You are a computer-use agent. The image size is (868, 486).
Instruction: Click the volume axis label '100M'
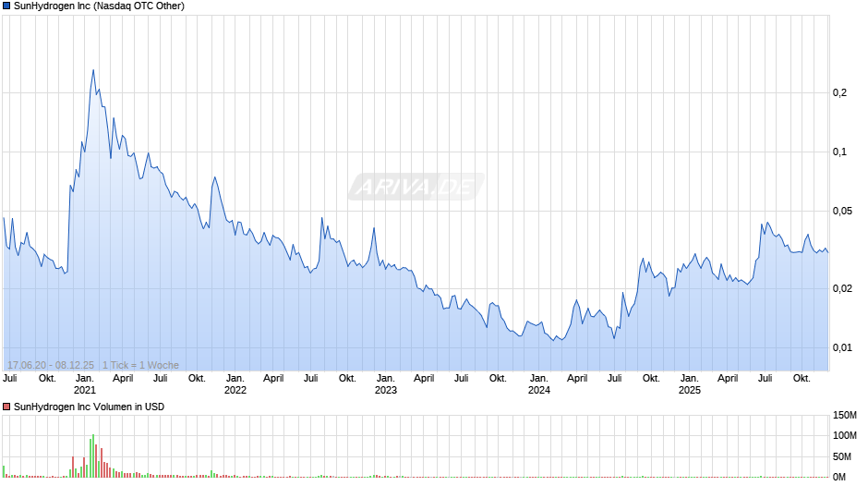(x=845, y=435)
